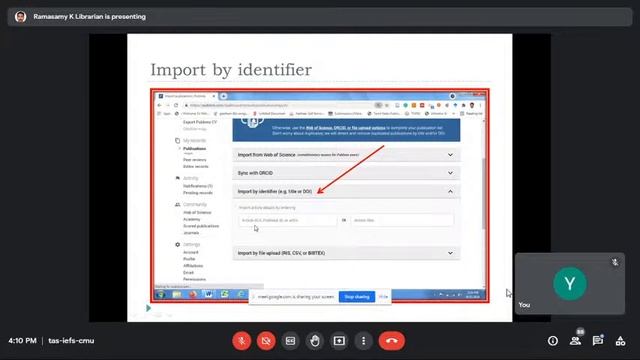The width and height of the screenshot is (640, 360).
Task: Open Web of Science Academy sidebar link
Action: [197, 216]
